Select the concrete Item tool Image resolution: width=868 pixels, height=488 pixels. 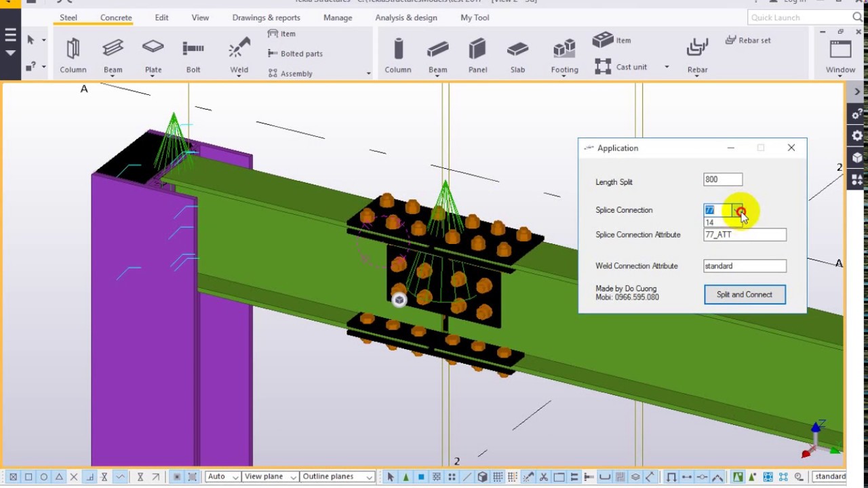pyautogui.click(x=612, y=40)
